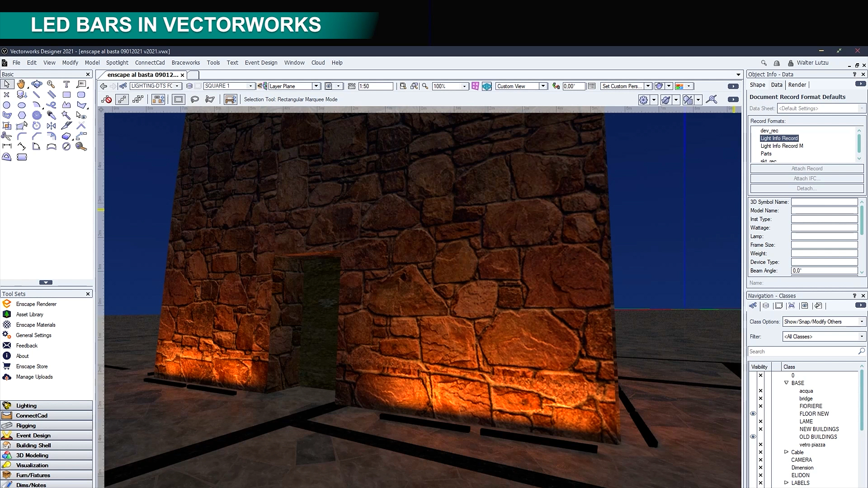Open the Class Options dropdown
The width and height of the screenshot is (868, 488).
pos(824,322)
